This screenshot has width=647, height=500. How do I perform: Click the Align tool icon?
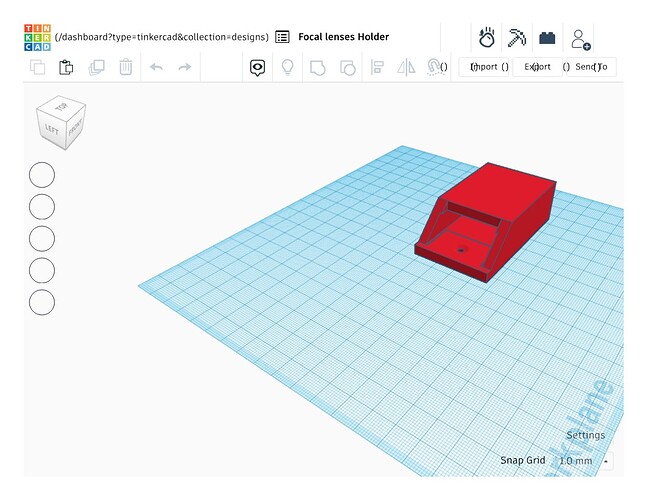(377, 67)
